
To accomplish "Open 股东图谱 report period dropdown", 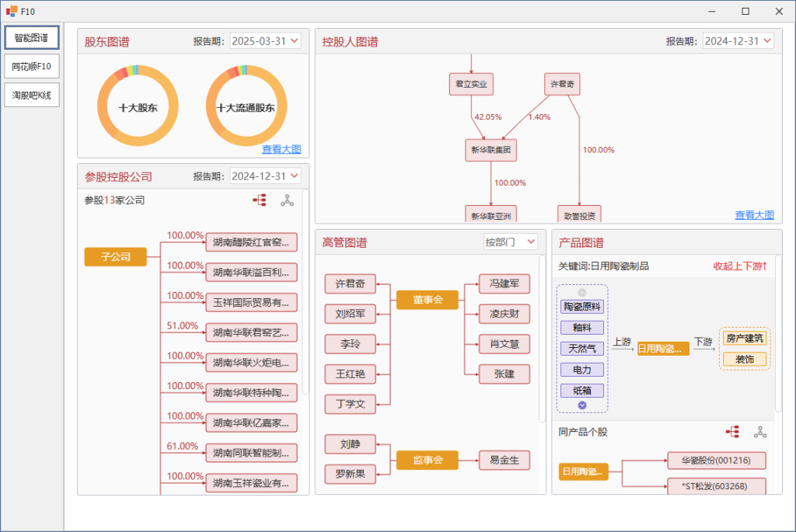I will pos(265,41).
